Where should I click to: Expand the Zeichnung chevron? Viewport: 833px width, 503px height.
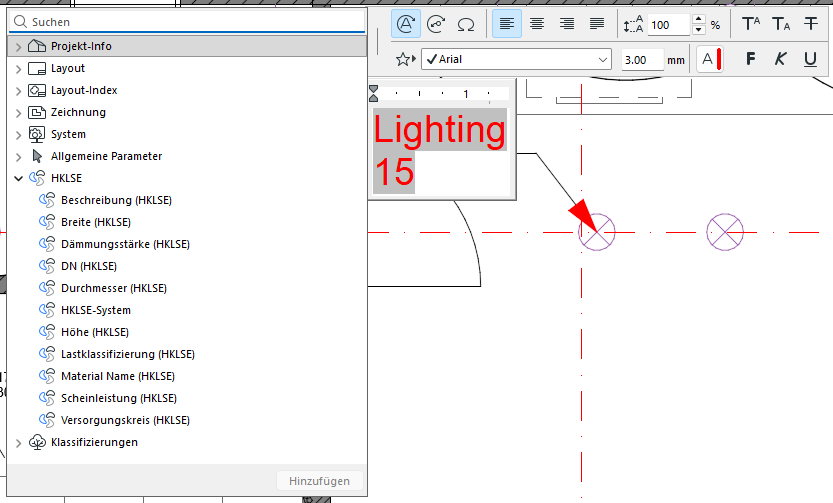[19, 113]
